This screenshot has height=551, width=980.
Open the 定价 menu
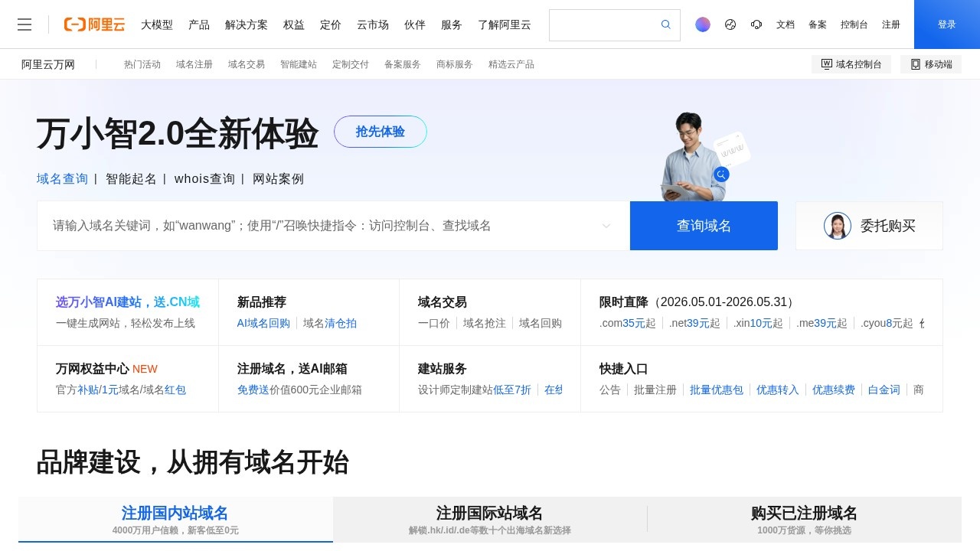[x=331, y=24]
